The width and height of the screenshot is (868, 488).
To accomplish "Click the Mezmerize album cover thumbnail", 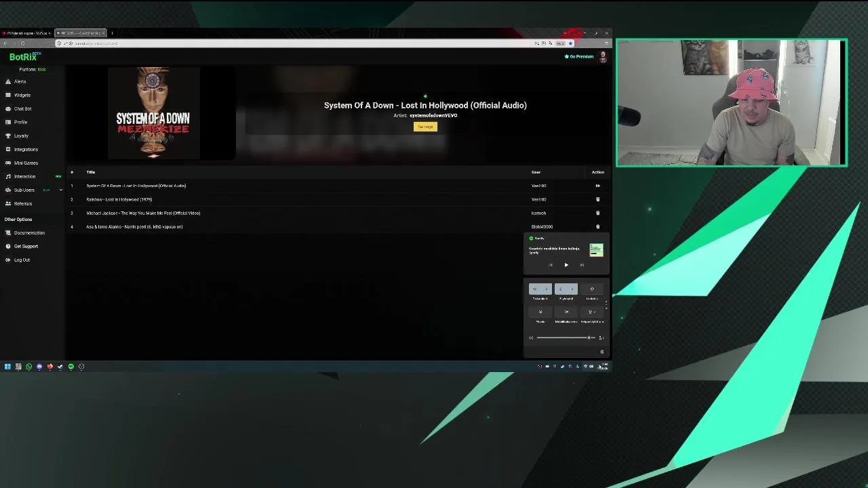I will (x=153, y=113).
